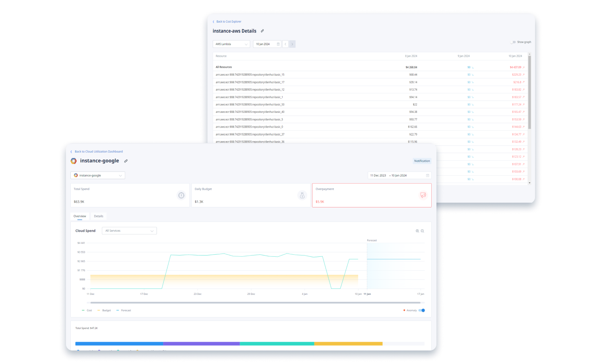Open date range picker 11 Dec 2023 – 10 Jan 2024
Image resolution: width=601 pixels, height=364 pixels.
[399, 175]
